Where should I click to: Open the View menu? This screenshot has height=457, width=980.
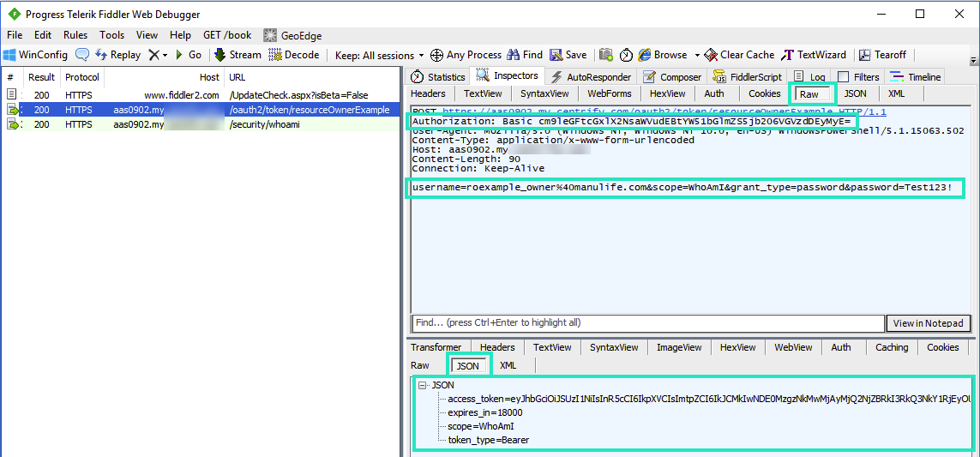pos(147,35)
